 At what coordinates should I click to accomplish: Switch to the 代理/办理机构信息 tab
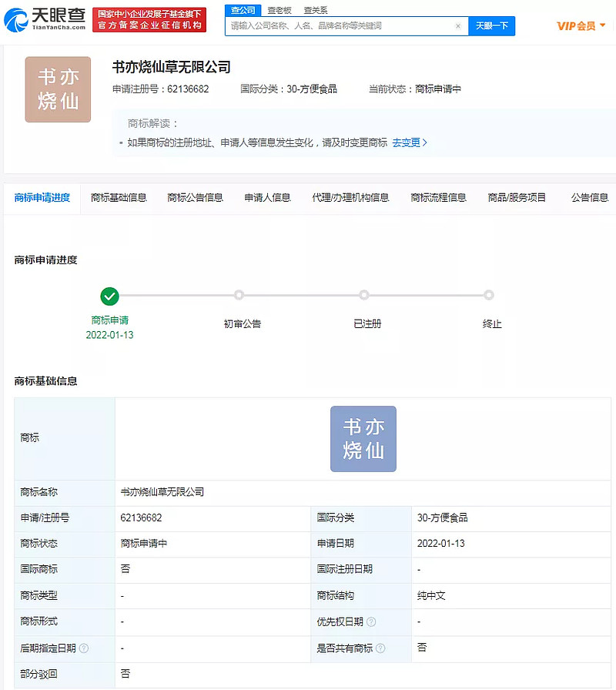point(350,198)
